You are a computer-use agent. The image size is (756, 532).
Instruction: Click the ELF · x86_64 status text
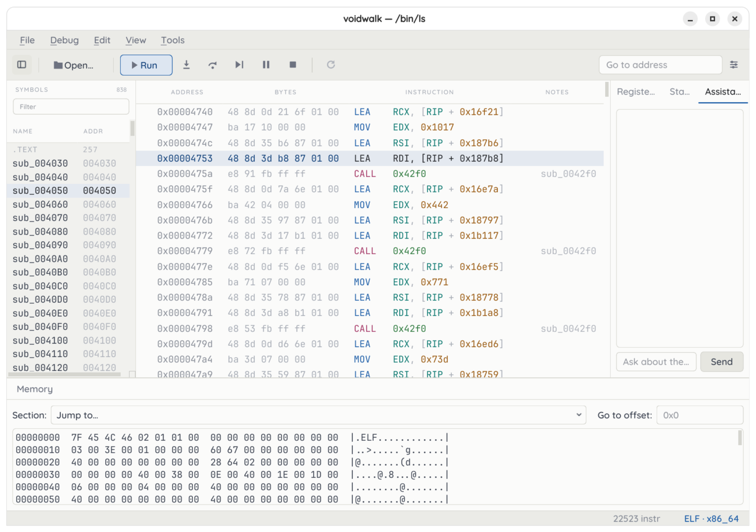pyautogui.click(x=711, y=519)
